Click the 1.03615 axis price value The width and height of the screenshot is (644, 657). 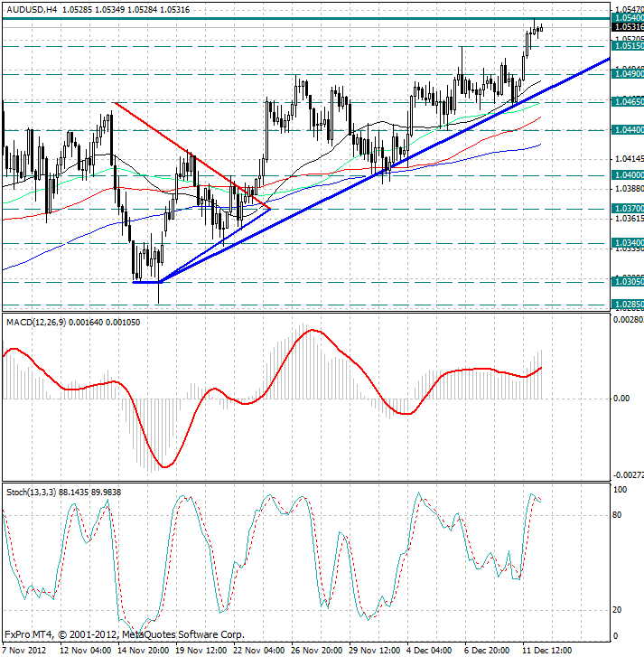tap(629, 219)
